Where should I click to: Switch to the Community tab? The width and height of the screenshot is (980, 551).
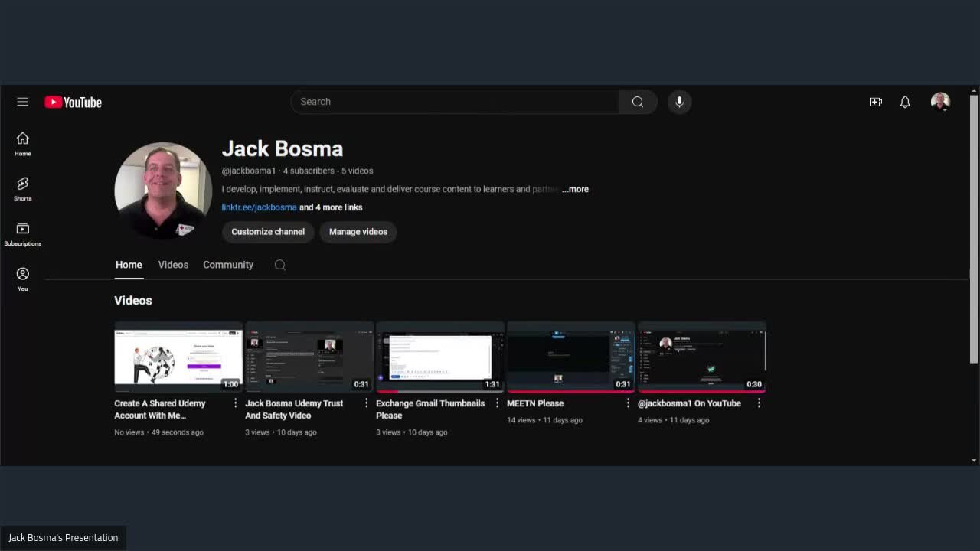228,265
